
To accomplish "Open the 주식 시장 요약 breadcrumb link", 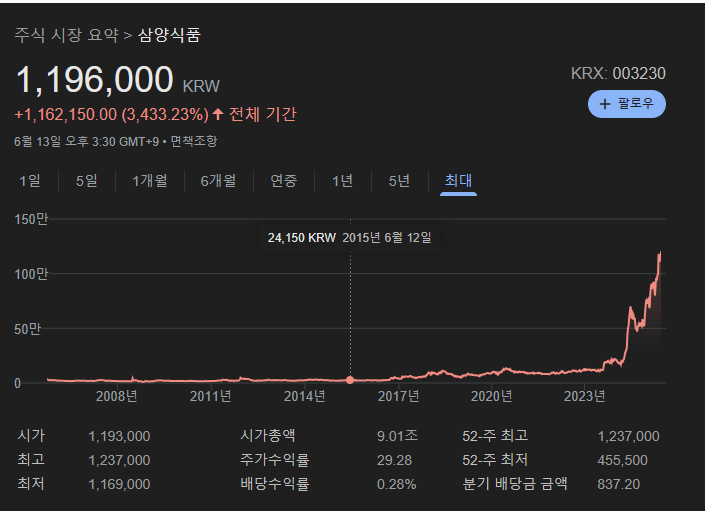I will (x=67, y=35).
